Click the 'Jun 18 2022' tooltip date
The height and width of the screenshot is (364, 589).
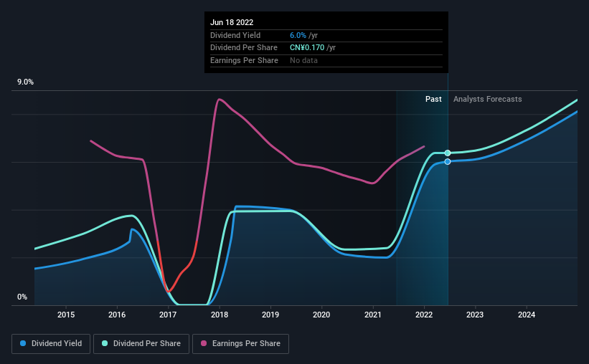tap(232, 22)
